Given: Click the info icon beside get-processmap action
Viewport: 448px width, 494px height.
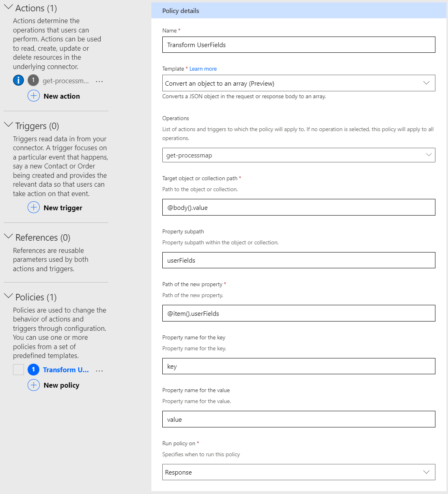Looking at the screenshot, I should click(18, 80).
